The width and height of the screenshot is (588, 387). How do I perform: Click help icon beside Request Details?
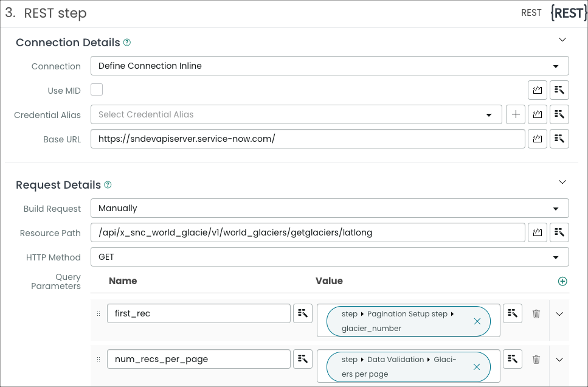tap(108, 185)
